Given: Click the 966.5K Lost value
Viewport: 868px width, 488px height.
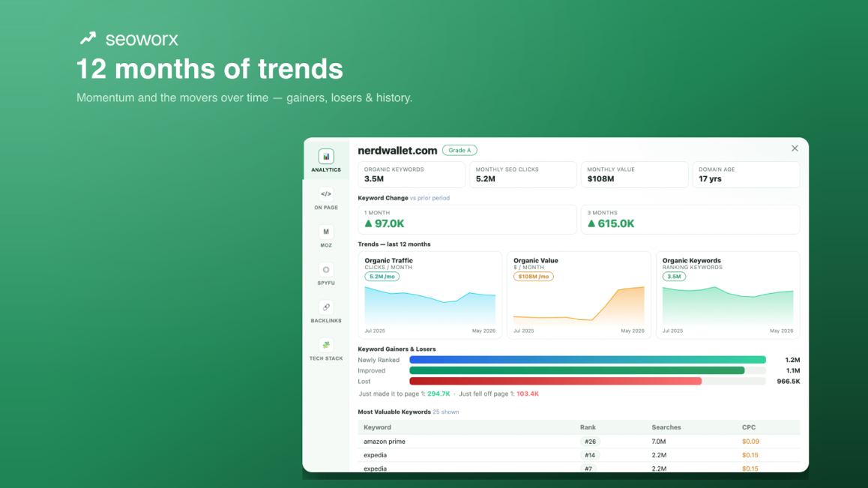Looking at the screenshot, I should click(x=789, y=381).
